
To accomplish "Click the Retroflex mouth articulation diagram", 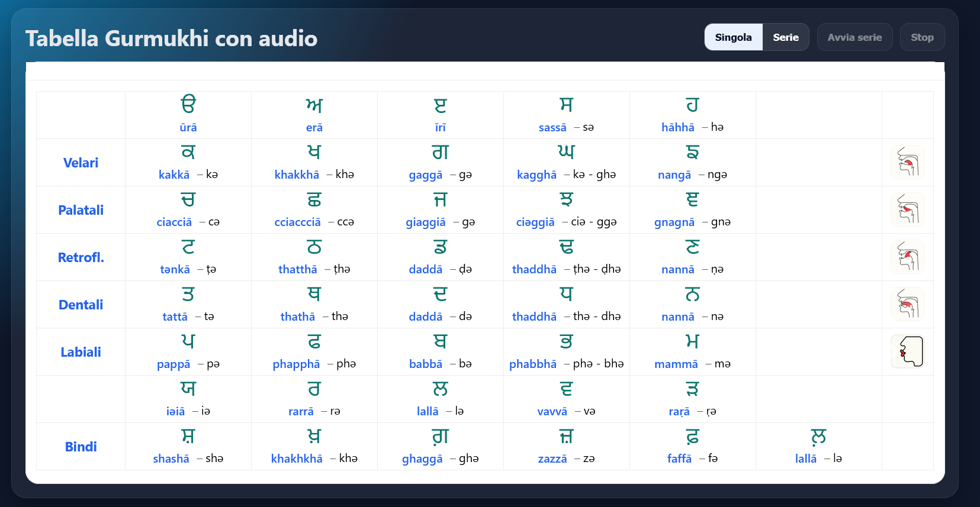I will point(907,257).
